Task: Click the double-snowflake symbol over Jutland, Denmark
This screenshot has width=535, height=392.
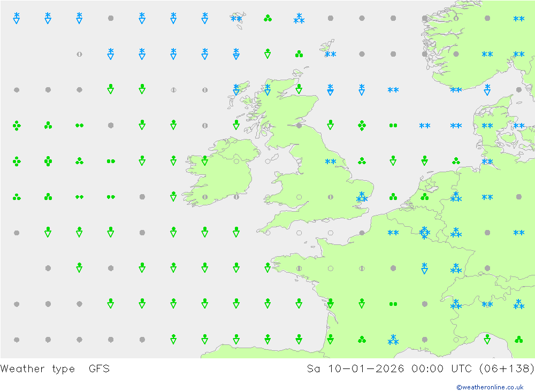Action: [487, 126]
